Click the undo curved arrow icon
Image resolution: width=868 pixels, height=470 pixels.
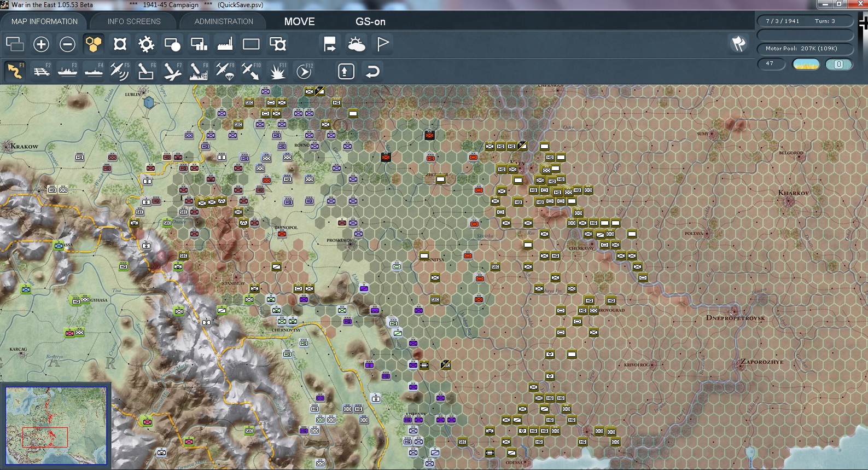point(372,71)
